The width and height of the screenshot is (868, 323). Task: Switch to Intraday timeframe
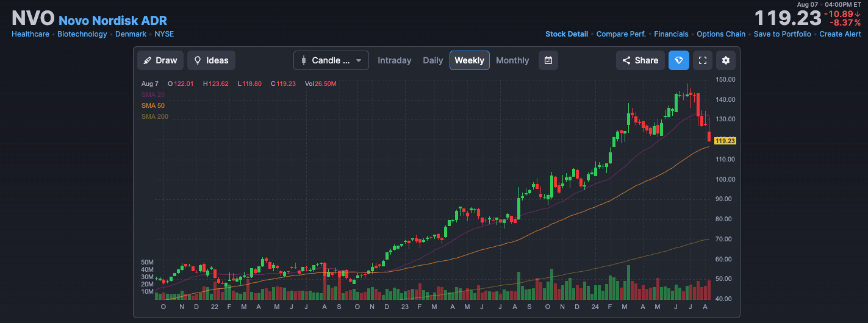pyautogui.click(x=395, y=60)
